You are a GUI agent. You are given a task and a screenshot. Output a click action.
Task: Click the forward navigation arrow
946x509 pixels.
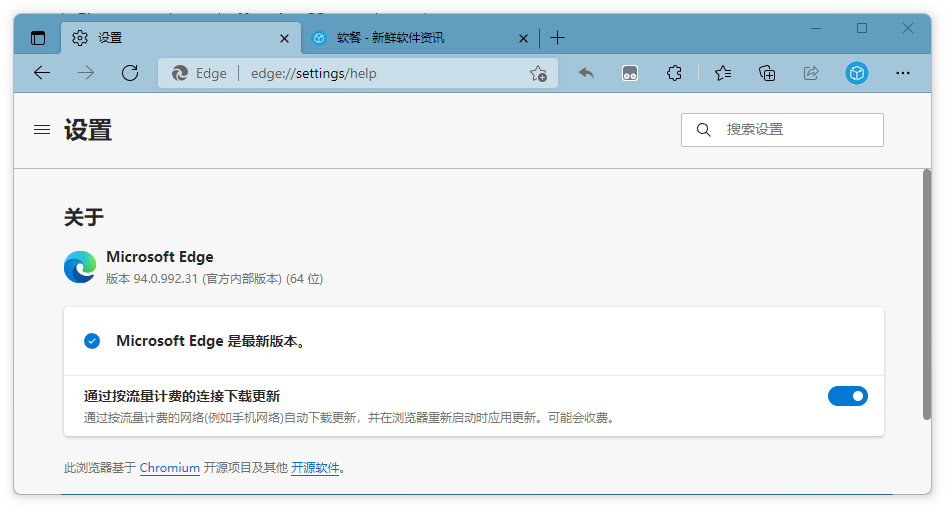coord(86,73)
